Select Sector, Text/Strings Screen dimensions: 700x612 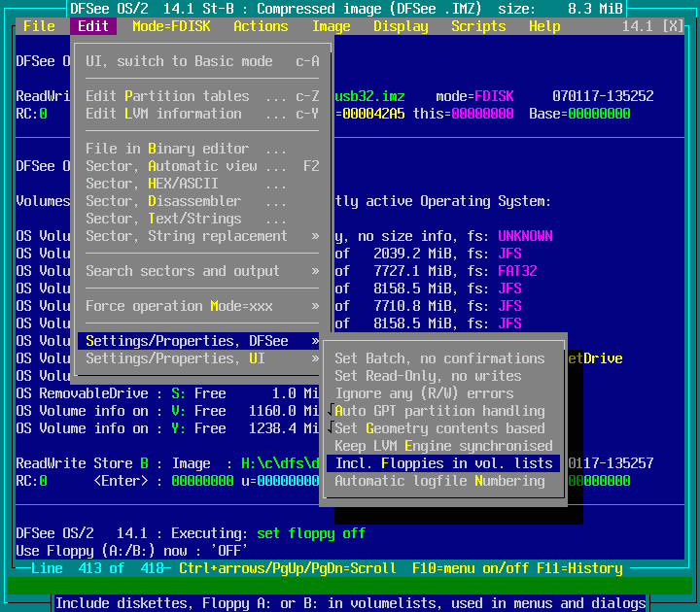[x=202, y=219]
